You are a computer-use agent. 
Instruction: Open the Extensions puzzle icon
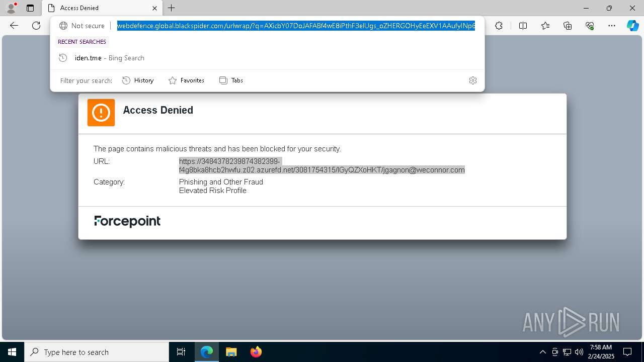click(499, 26)
